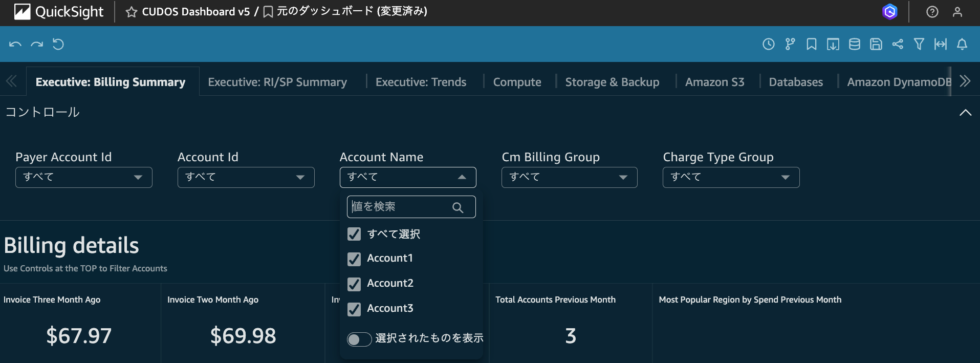The height and width of the screenshot is (363, 980).
Task: Favorite the dashboard with the star icon
Action: point(132,12)
